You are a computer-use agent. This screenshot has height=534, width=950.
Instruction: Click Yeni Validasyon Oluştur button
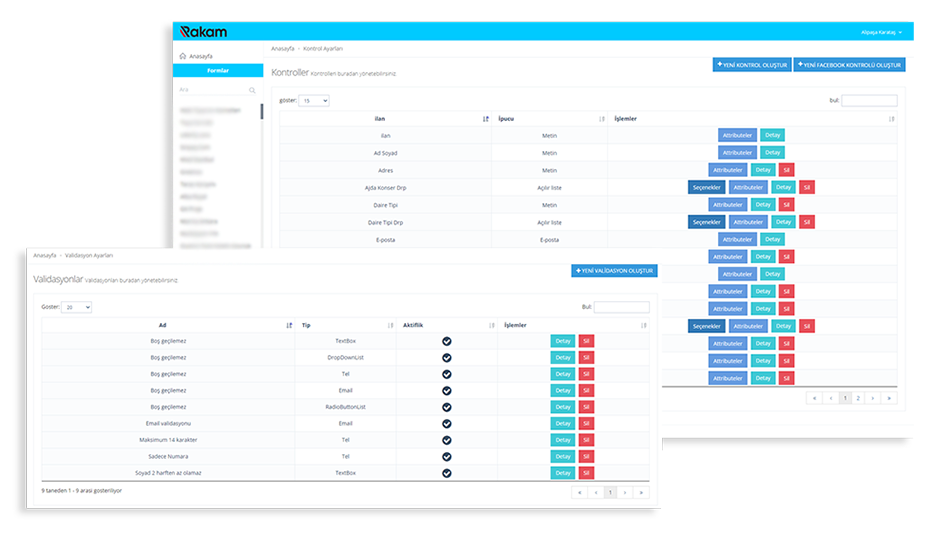tap(614, 271)
